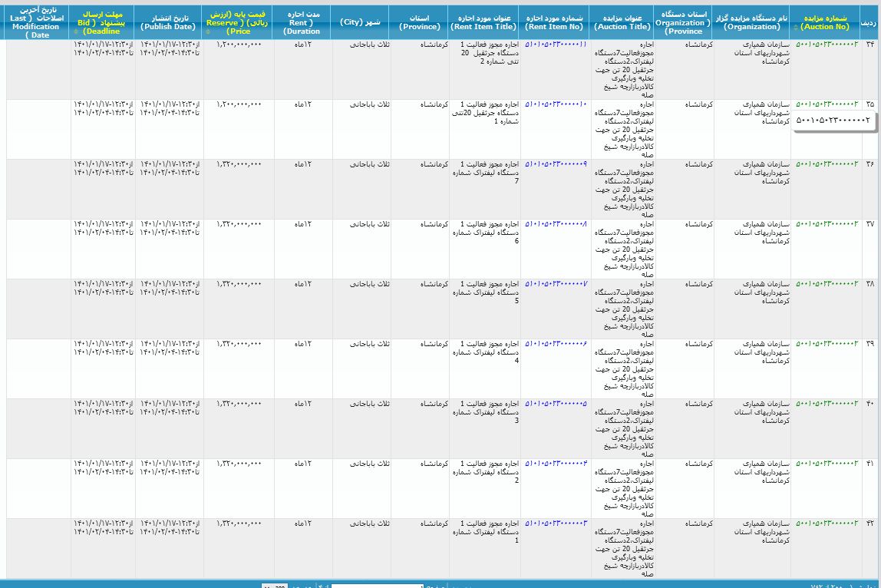Click the Last Modification Date column header
The image size is (881, 588).
35,22
